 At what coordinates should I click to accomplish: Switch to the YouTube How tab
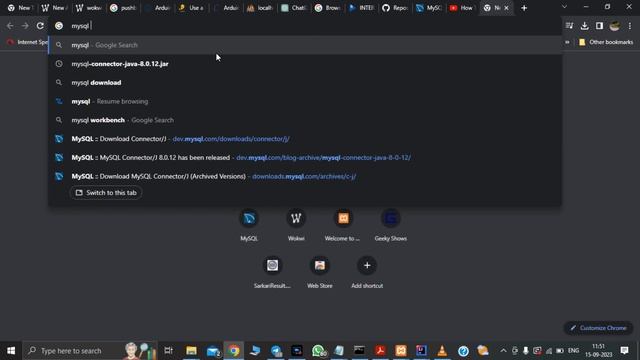tap(462, 8)
